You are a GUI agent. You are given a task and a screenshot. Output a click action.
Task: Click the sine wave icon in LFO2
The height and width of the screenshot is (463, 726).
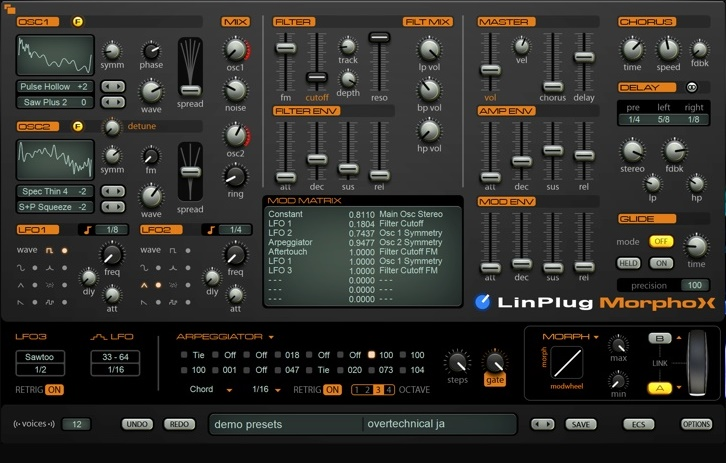click(x=144, y=268)
